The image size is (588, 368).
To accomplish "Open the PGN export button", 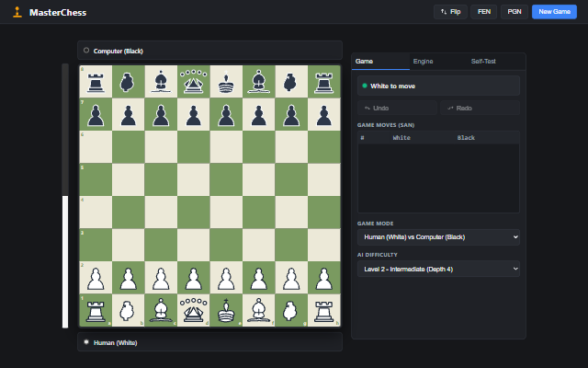I will [514, 12].
